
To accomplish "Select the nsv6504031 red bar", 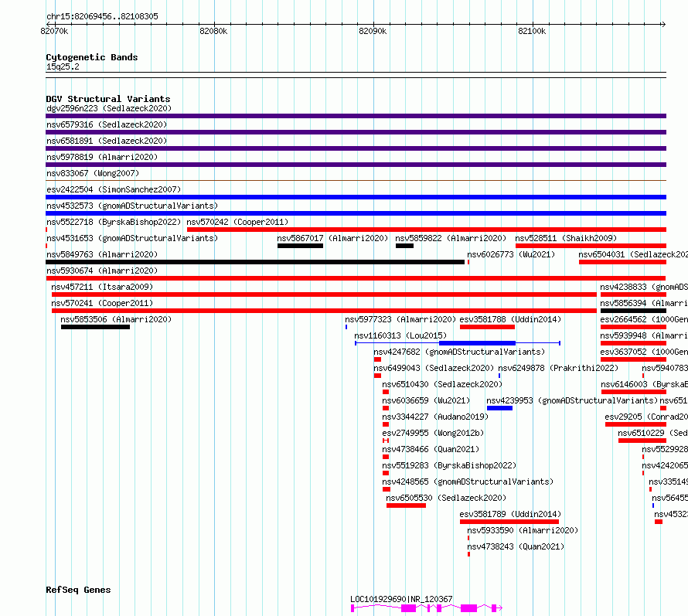I will [x=622, y=262].
